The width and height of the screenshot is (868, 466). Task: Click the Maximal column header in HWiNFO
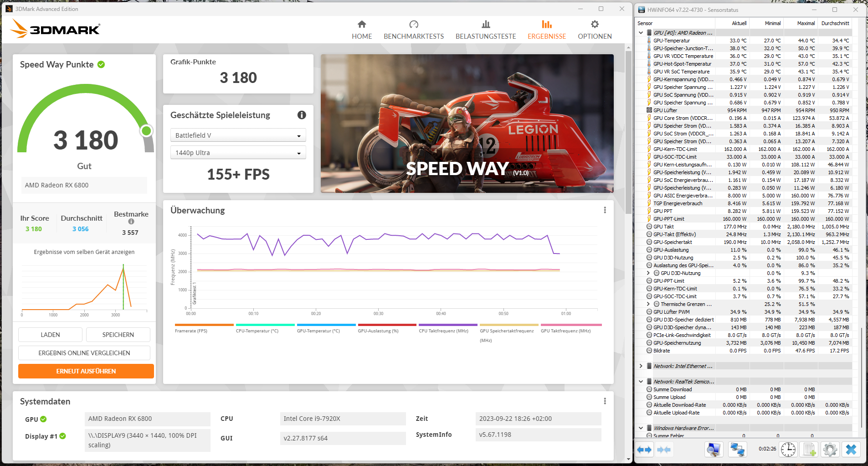click(x=801, y=23)
